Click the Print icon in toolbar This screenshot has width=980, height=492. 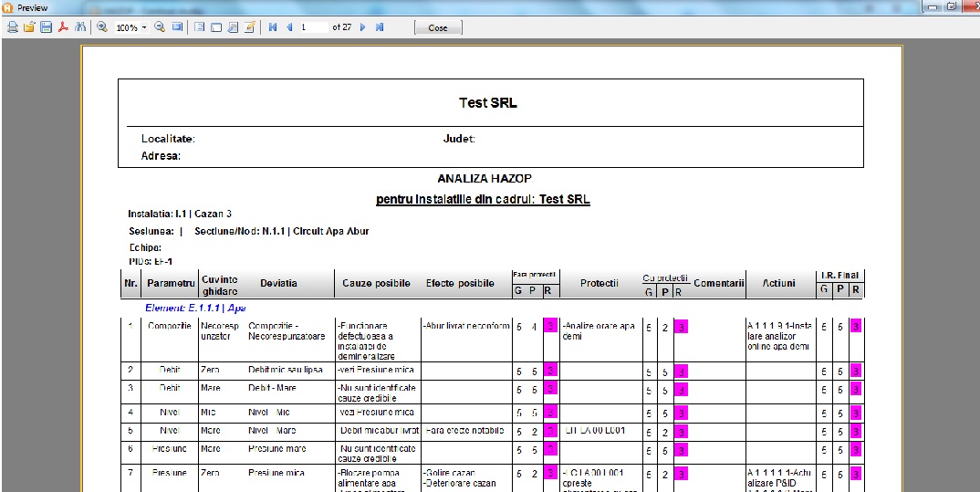coord(13,27)
